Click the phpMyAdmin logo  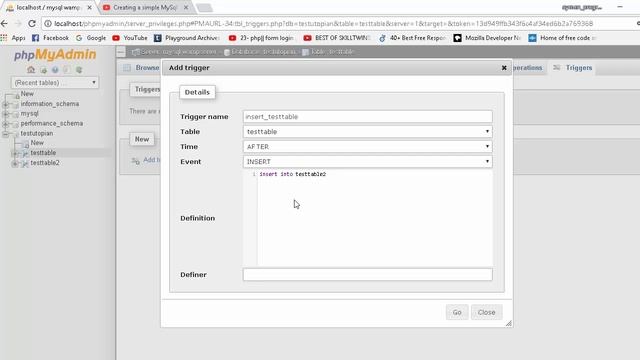55,55
